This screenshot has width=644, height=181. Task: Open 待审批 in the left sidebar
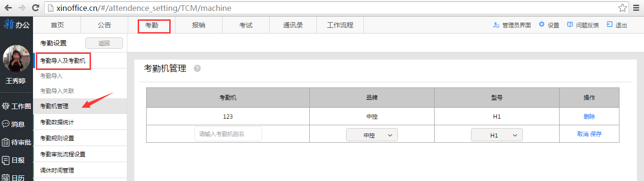click(16, 142)
